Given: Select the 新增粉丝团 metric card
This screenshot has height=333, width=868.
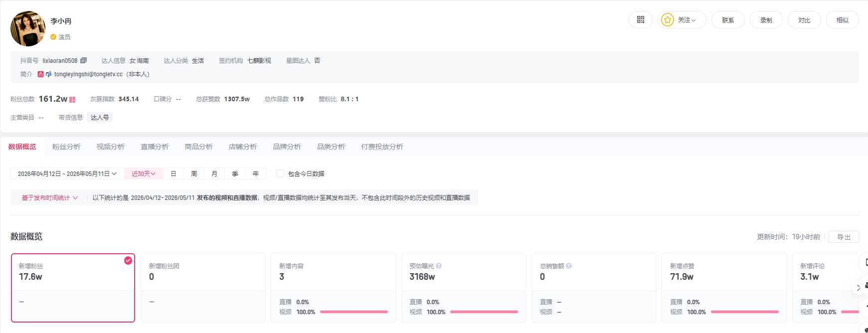Looking at the screenshot, I should click(x=203, y=288).
